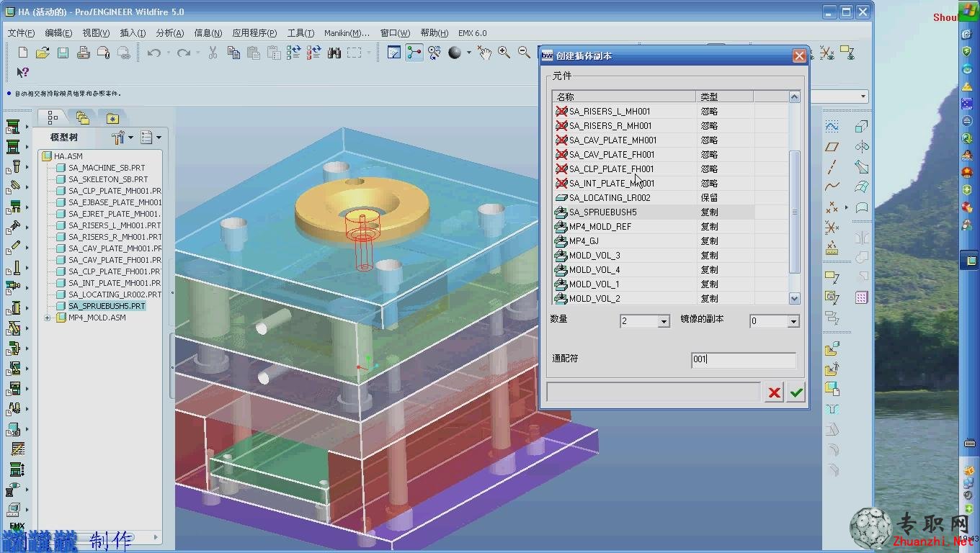Open the 插入(I) menu

pyautogui.click(x=133, y=33)
